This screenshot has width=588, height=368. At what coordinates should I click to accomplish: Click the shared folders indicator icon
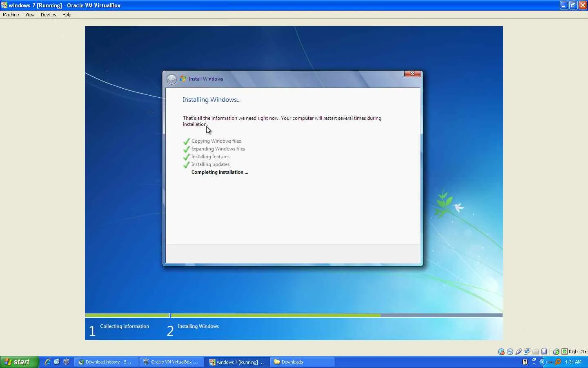(536, 352)
